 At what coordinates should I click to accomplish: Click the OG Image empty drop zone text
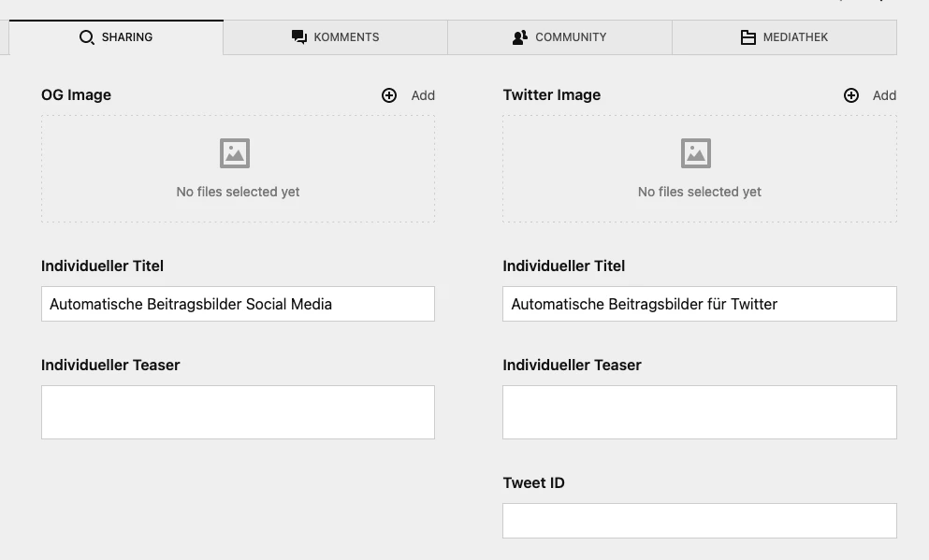point(238,192)
